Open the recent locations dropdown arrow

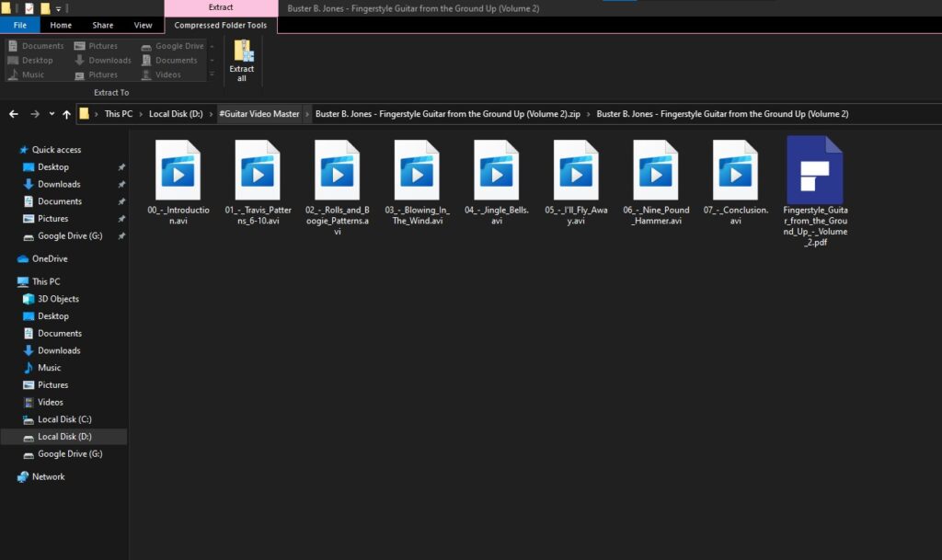[x=51, y=114]
